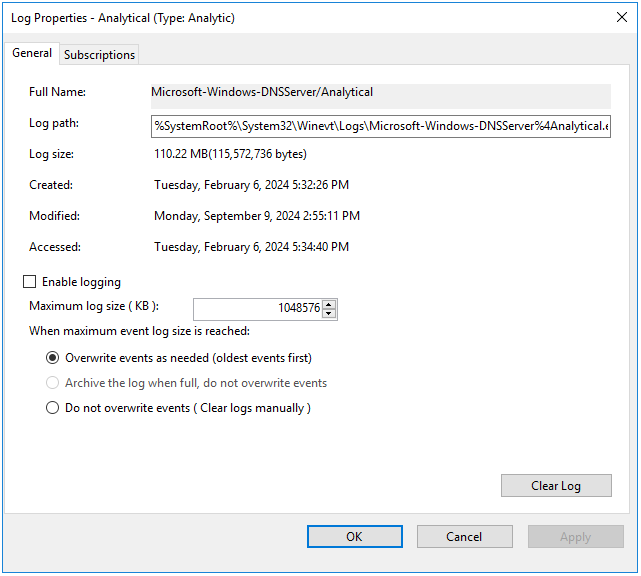Click the Modified date September 9 value
Image resolution: width=641 pixels, height=576 pixels.
tap(256, 216)
